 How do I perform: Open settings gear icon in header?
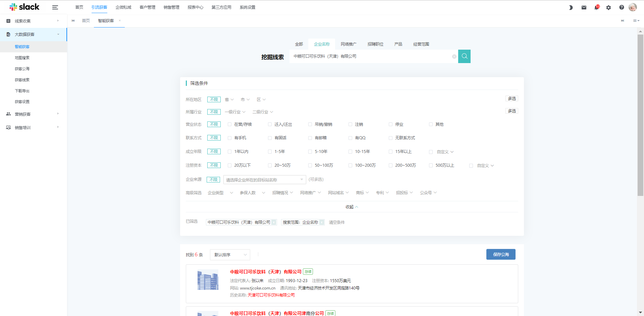click(x=608, y=7)
